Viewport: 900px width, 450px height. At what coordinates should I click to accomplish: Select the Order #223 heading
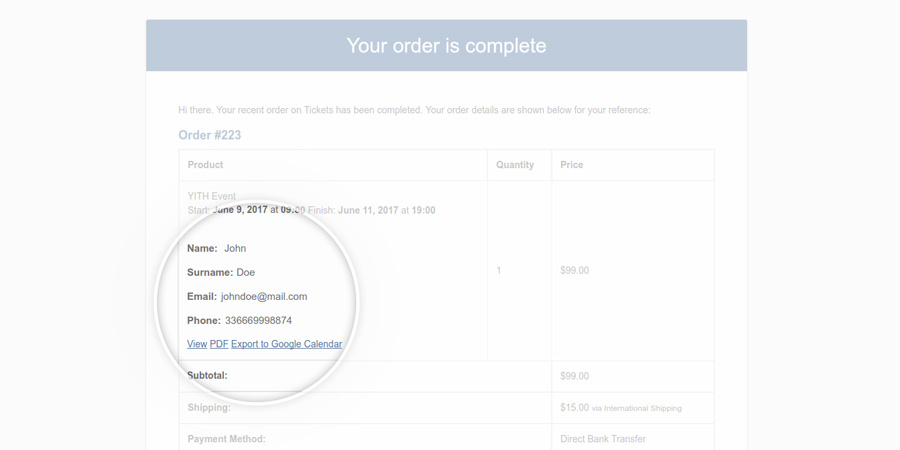(x=210, y=135)
